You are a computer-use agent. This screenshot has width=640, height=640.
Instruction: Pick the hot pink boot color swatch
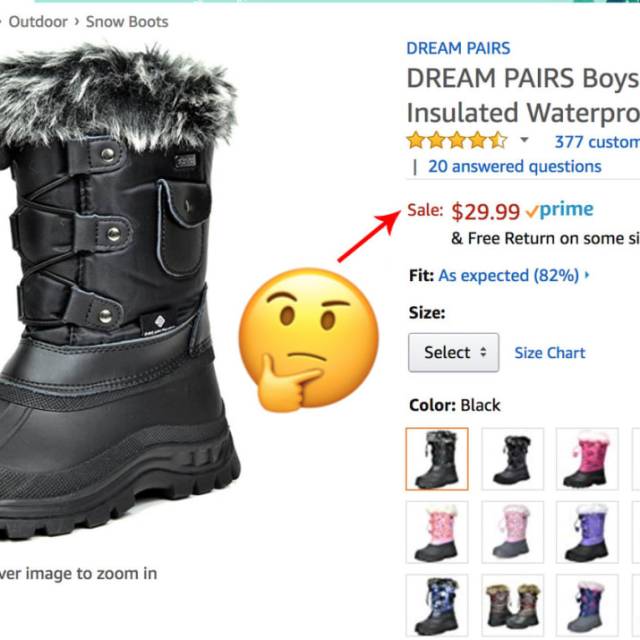[587, 459]
